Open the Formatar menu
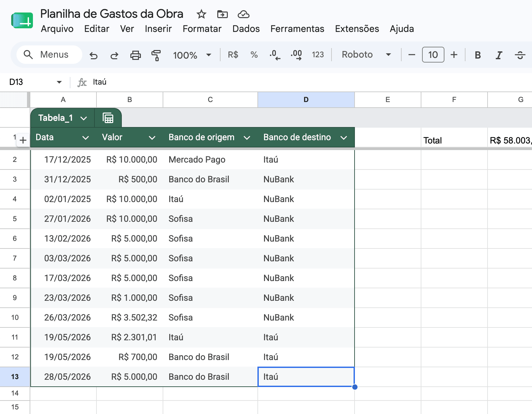The height and width of the screenshot is (414, 532). (202, 29)
